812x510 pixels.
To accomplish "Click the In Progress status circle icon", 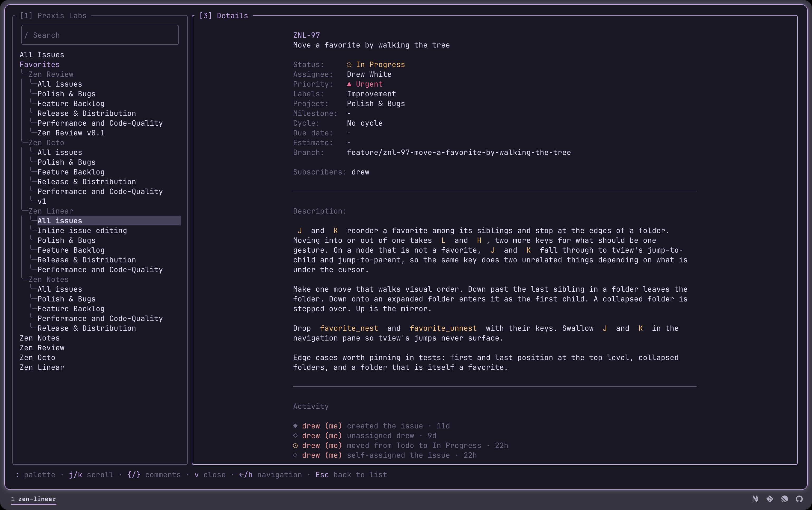I will 349,65.
